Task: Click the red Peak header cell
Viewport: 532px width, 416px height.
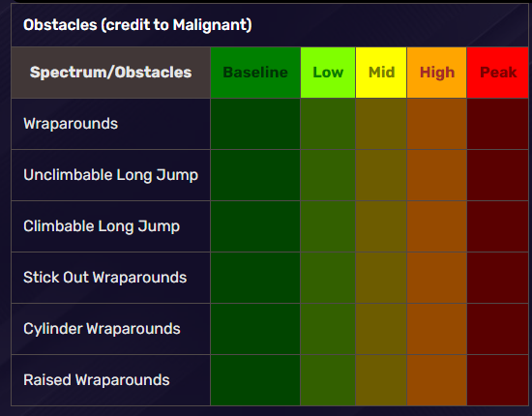Action: point(497,73)
